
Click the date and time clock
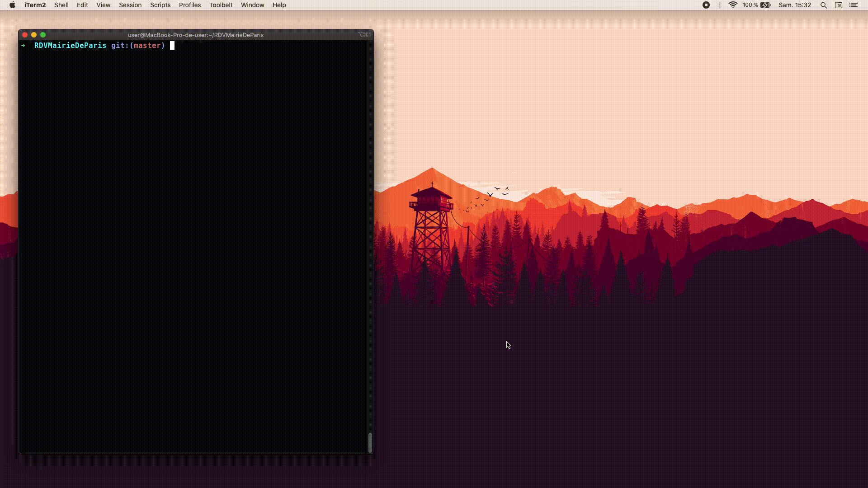pyautogui.click(x=794, y=5)
